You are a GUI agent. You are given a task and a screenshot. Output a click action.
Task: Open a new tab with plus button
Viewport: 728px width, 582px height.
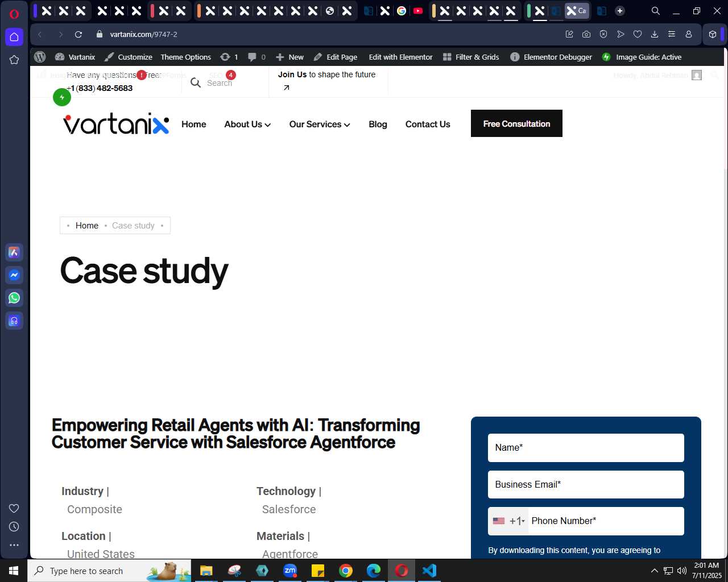[620, 11]
